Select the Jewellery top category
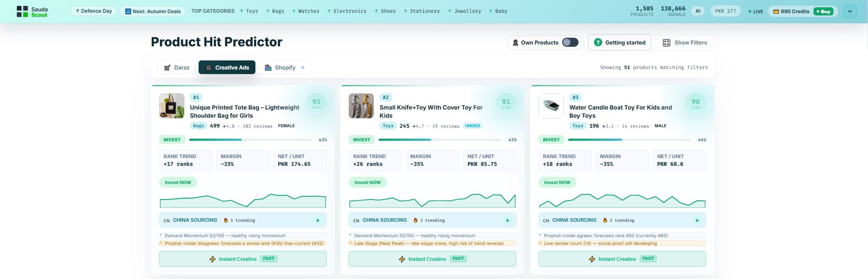 [x=464, y=11]
